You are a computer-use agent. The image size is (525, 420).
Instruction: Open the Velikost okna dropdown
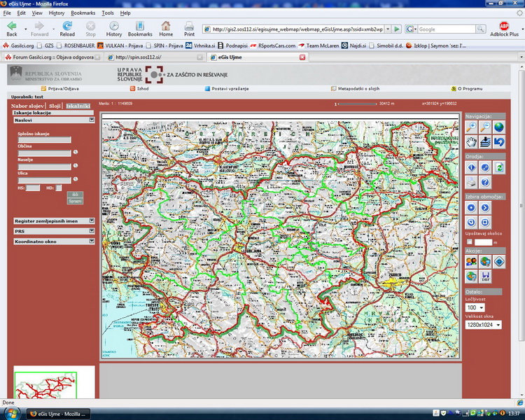[x=484, y=325]
